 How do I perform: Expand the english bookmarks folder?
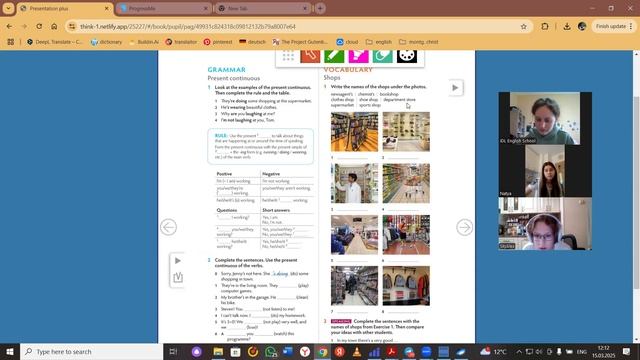(379, 42)
